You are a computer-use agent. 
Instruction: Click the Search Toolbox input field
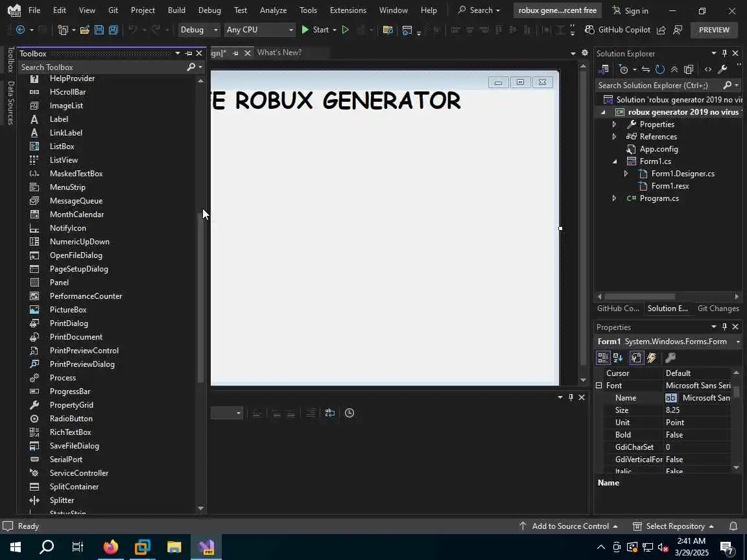pyautogui.click(x=102, y=67)
